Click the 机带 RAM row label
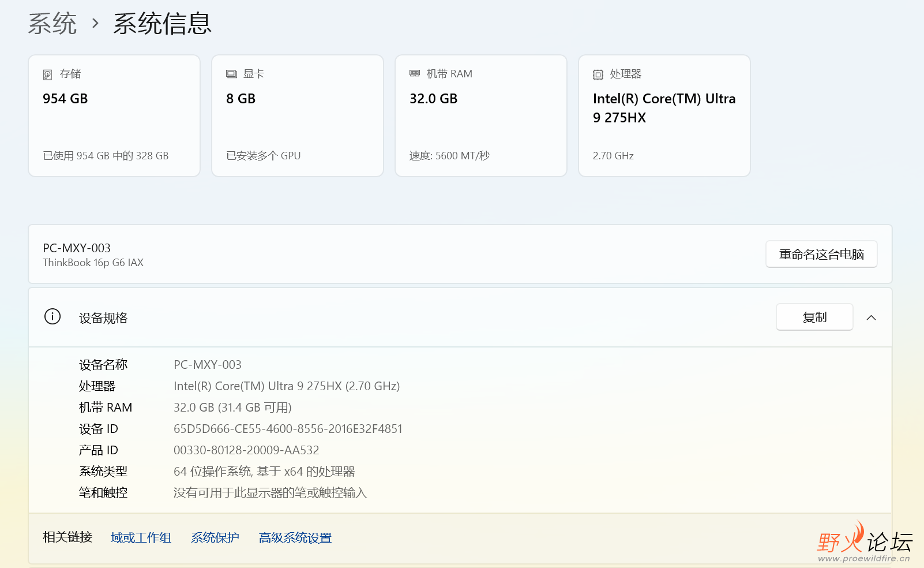Image resolution: width=924 pixels, height=568 pixels. 106,408
